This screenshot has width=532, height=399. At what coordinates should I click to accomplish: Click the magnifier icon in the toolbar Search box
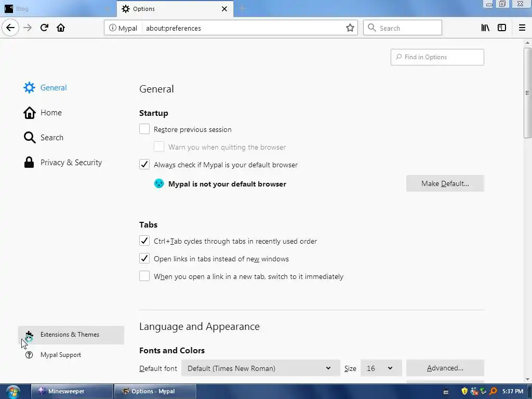(x=372, y=28)
